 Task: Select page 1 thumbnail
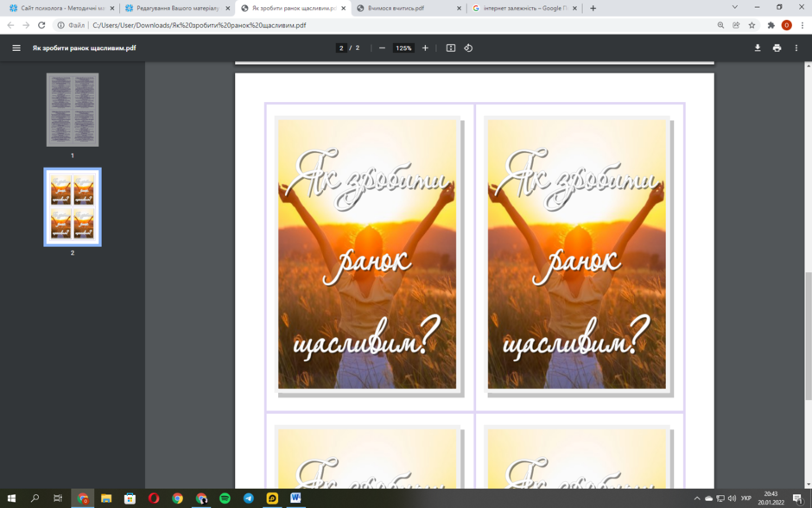tap(73, 110)
